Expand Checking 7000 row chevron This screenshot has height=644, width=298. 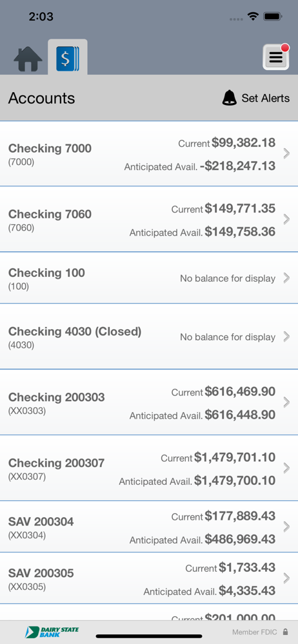287,154
